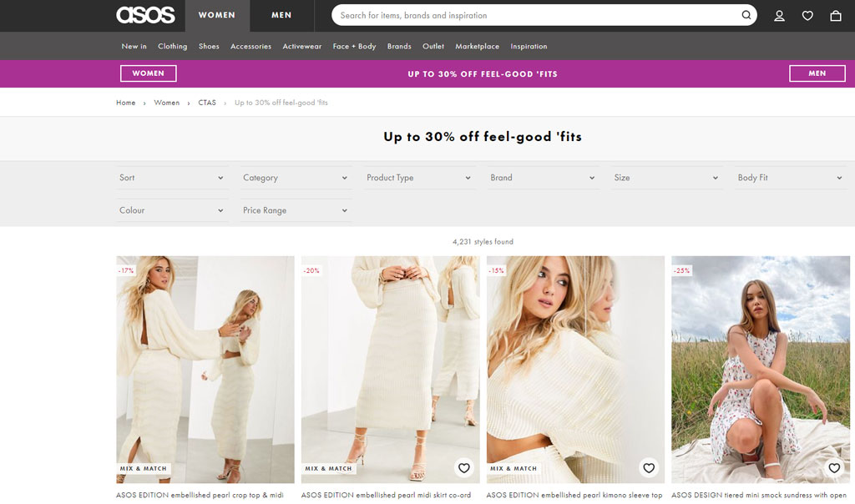Click MIX & MATCH tag on kimono top

514,468
